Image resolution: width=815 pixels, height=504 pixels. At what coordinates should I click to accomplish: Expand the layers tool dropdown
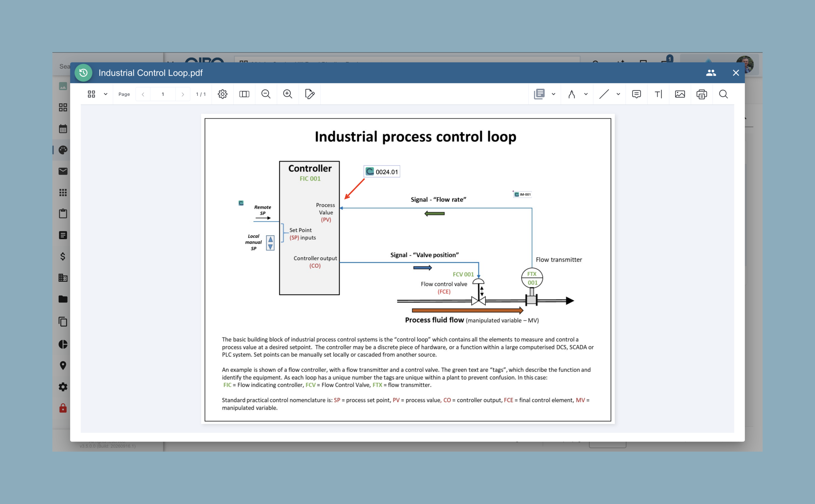click(x=553, y=94)
